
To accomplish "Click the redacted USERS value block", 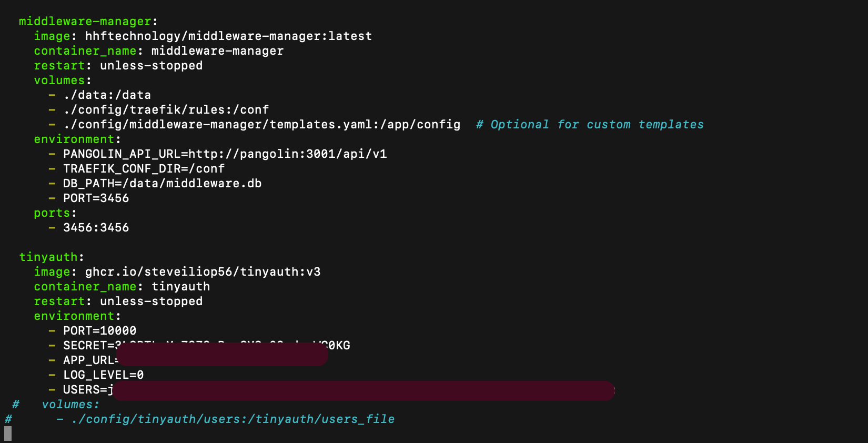I will point(363,391).
